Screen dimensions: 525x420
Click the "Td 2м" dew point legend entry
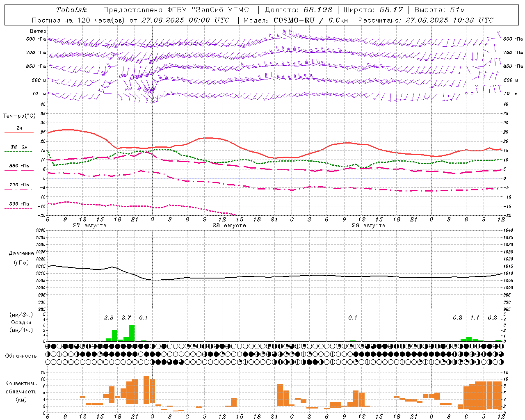pyautogui.click(x=19, y=147)
